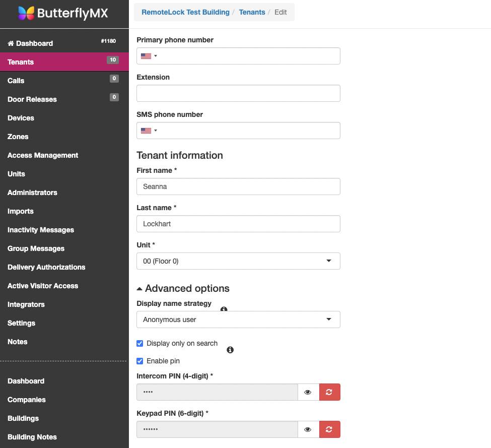Reveal the Keypad PIN via eye icon
This screenshot has width=491, height=448.
tap(308, 429)
